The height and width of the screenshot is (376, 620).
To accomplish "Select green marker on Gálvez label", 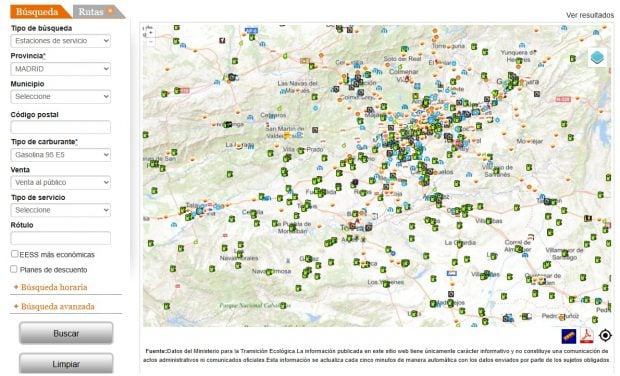I will pyautogui.click(x=308, y=259).
